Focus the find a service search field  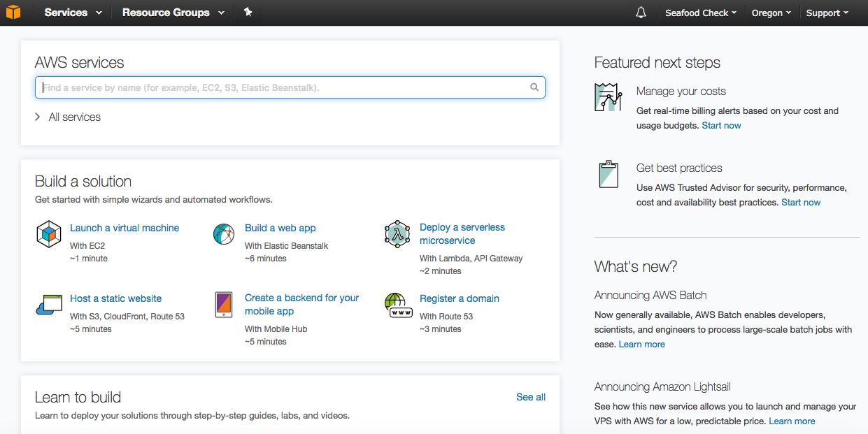pyautogui.click(x=290, y=87)
